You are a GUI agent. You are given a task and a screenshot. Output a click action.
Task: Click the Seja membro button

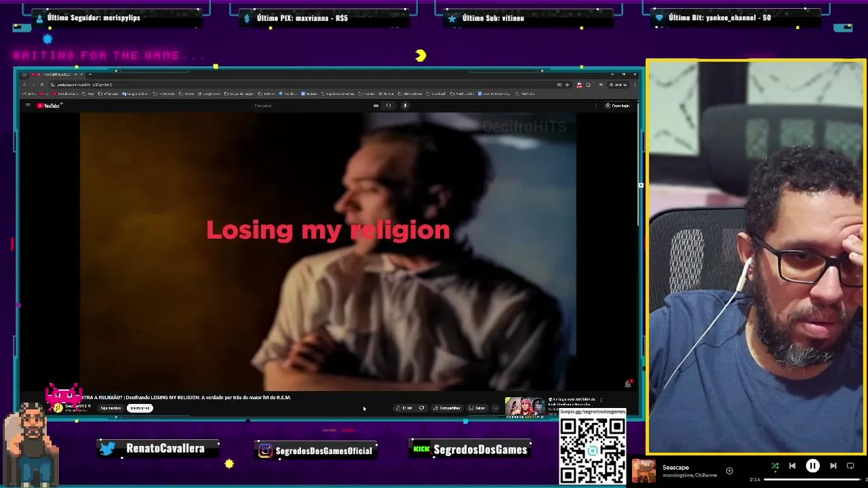111,408
